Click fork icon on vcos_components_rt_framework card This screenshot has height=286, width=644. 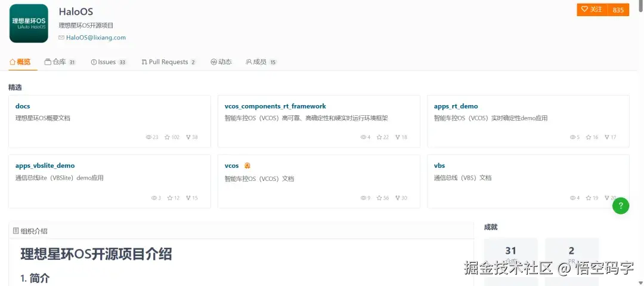tap(398, 137)
